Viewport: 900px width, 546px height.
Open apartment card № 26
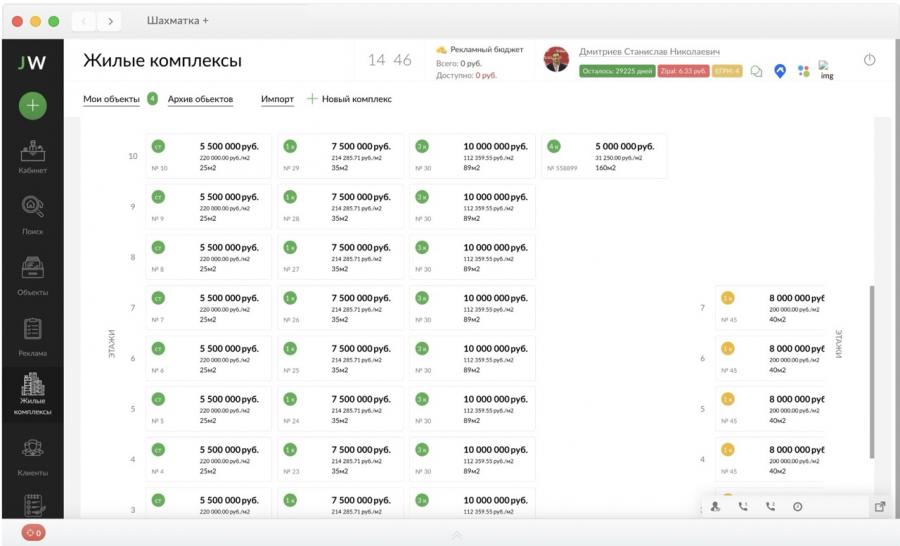340,308
